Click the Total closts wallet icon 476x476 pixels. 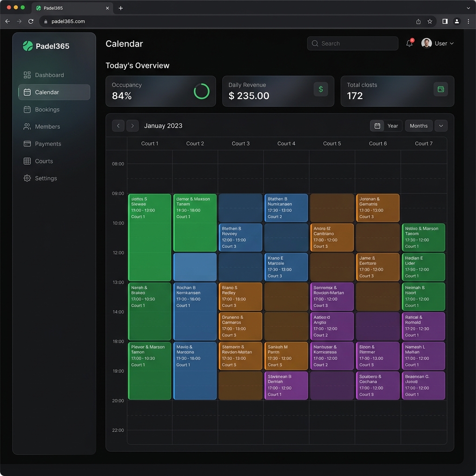click(441, 89)
